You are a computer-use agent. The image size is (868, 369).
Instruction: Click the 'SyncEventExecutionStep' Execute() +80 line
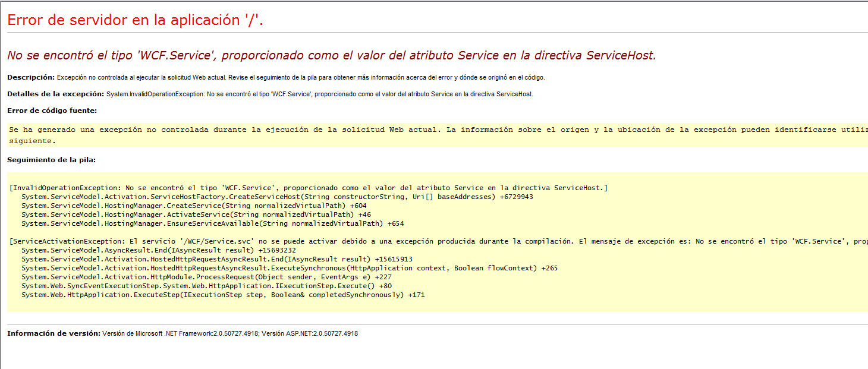206,286
